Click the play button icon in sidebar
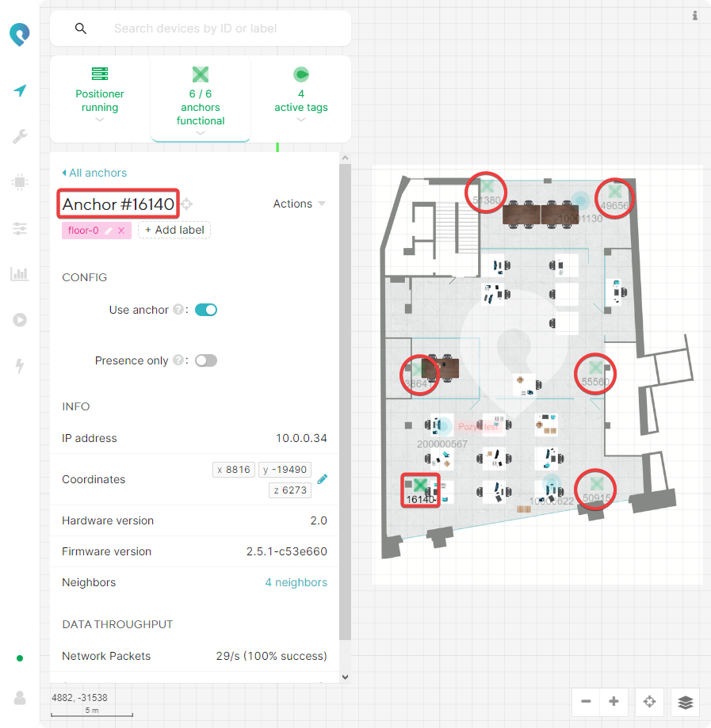This screenshot has width=711, height=728. tap(20, 320)
